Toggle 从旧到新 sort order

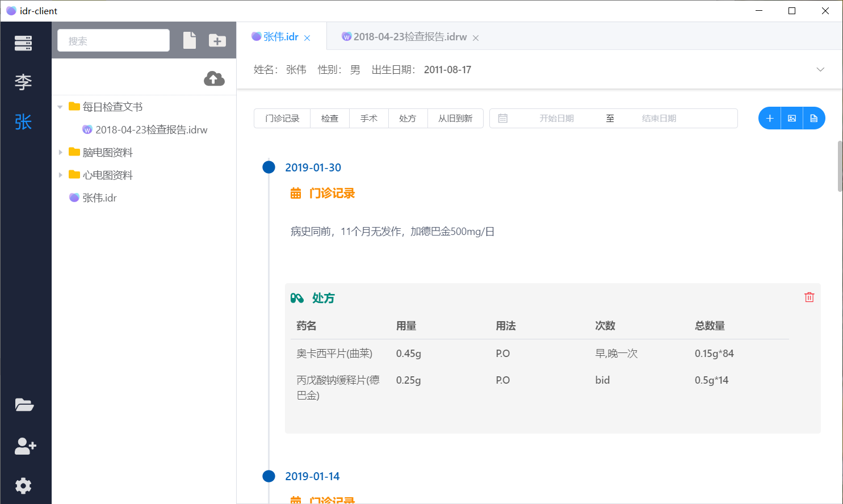[x=455, y=118]
